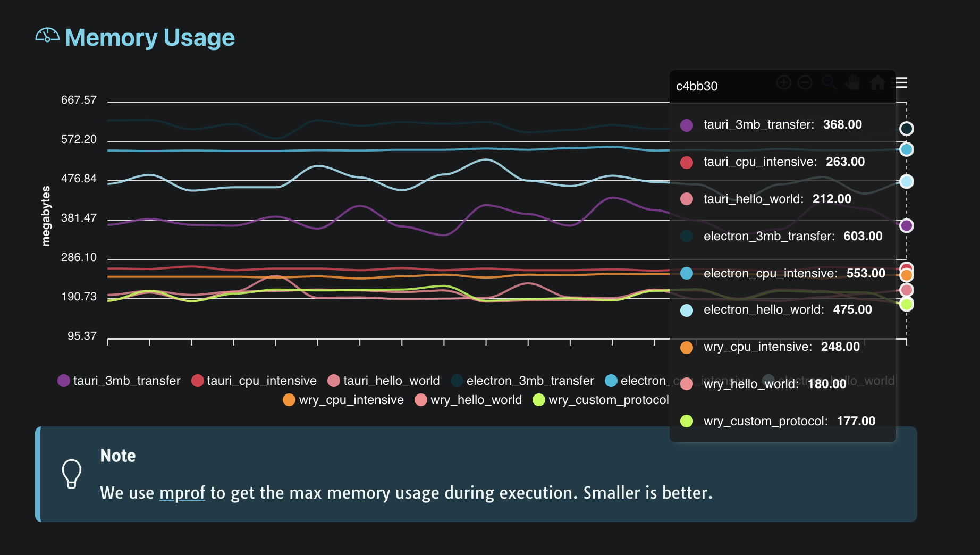Image resolution: width=980 pixels, height=555 pixels.
Task: Open the mprof link
Action: (x=182, y=493)
